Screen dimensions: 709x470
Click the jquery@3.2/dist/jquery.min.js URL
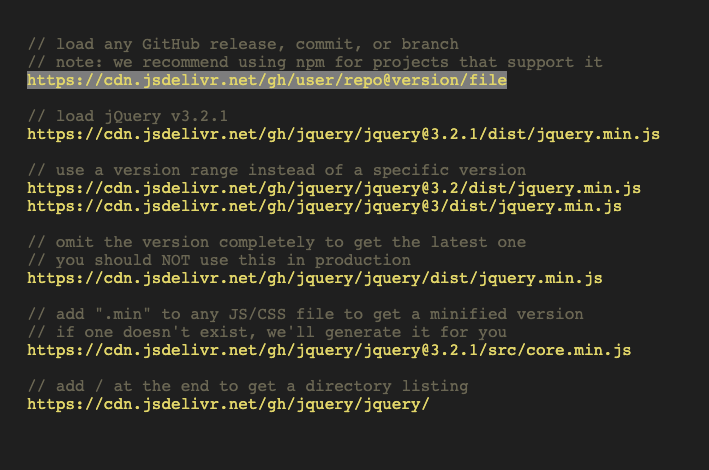click(x=334, y=188)
